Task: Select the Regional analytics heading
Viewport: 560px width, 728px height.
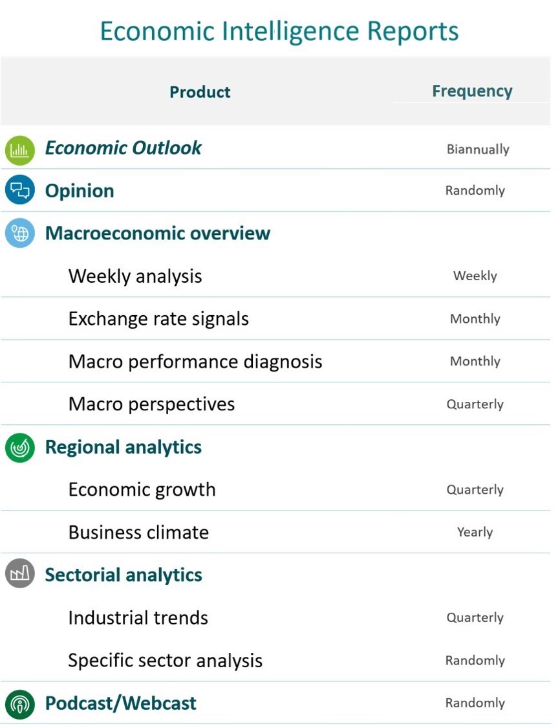Action: (x=124, y=447)
